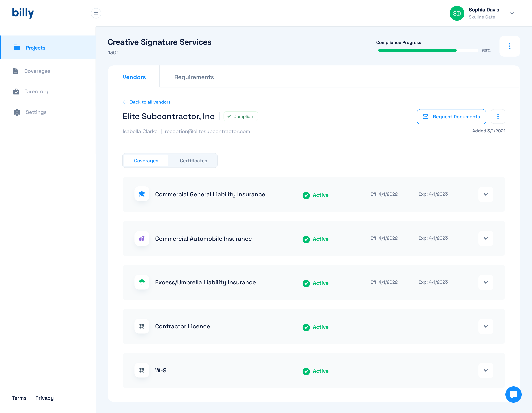Click the Excess/Umbrella Liability umbrella icon
The height and width of the screenshot is (413, 532).
coord(142,282)
